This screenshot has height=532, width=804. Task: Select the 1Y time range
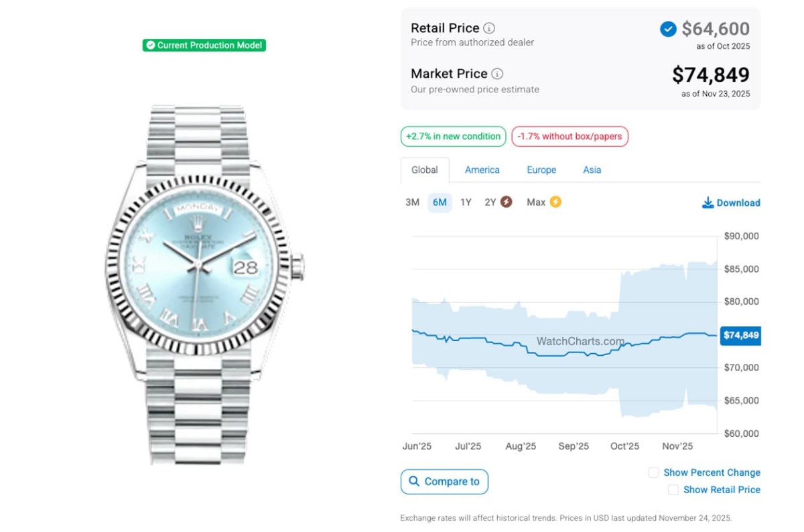click(x=466, y=202)
